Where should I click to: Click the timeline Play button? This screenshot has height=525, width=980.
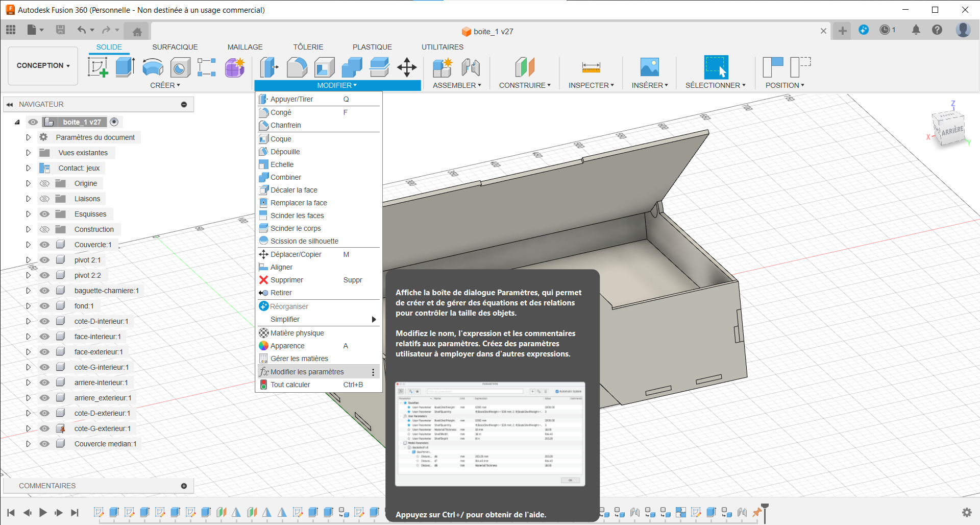43,512
